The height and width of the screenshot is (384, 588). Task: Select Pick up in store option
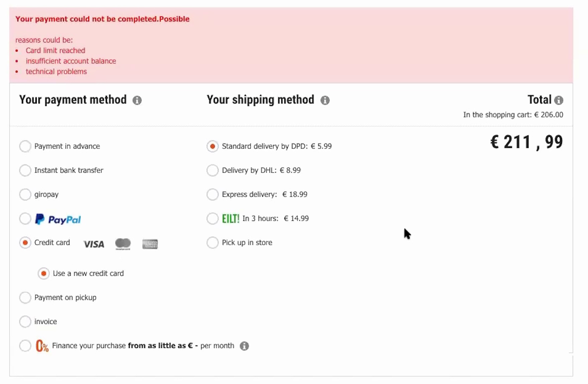(212, 243)
